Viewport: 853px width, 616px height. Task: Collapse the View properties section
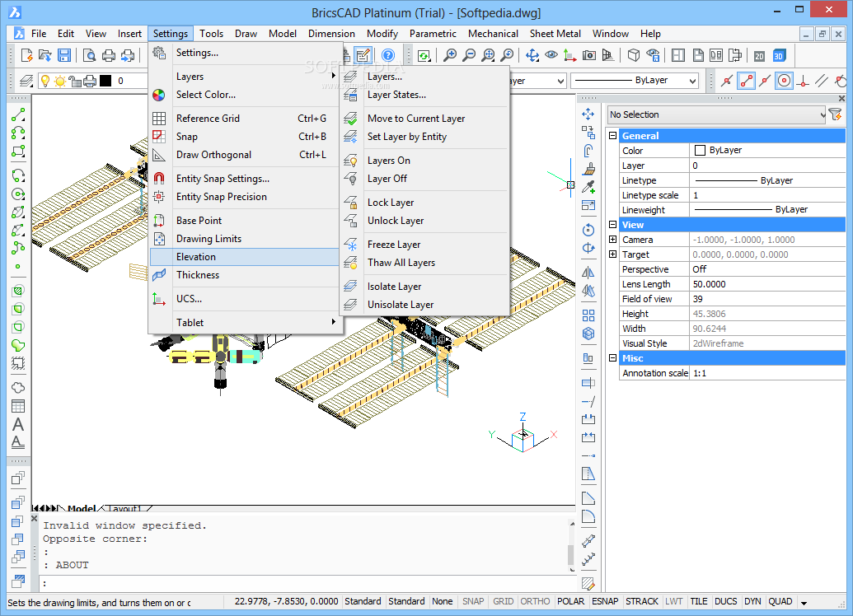612,225
